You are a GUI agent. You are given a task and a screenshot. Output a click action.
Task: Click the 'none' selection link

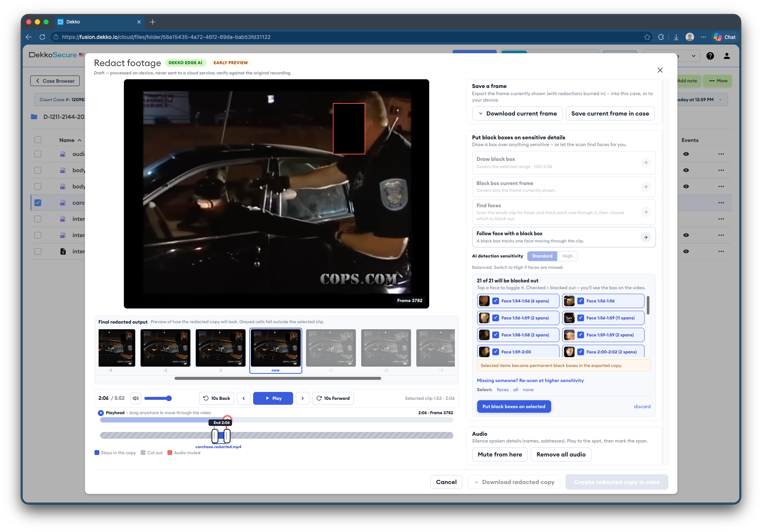(x=528, y=390)
